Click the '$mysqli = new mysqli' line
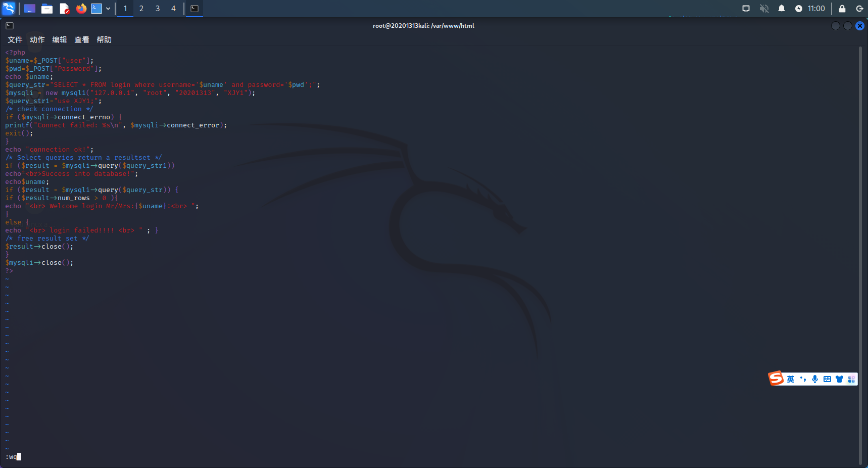 tap(130, 93)
